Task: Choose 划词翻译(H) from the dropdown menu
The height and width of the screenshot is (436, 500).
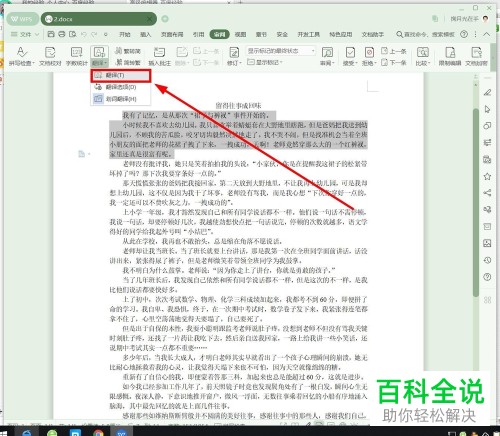Action: click(x=121, y=99)
